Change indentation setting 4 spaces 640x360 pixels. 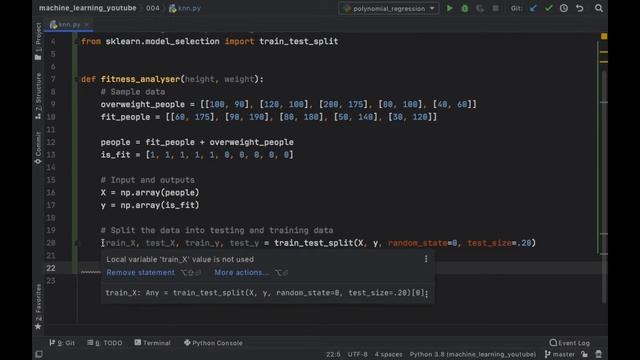tap(389, 354)
